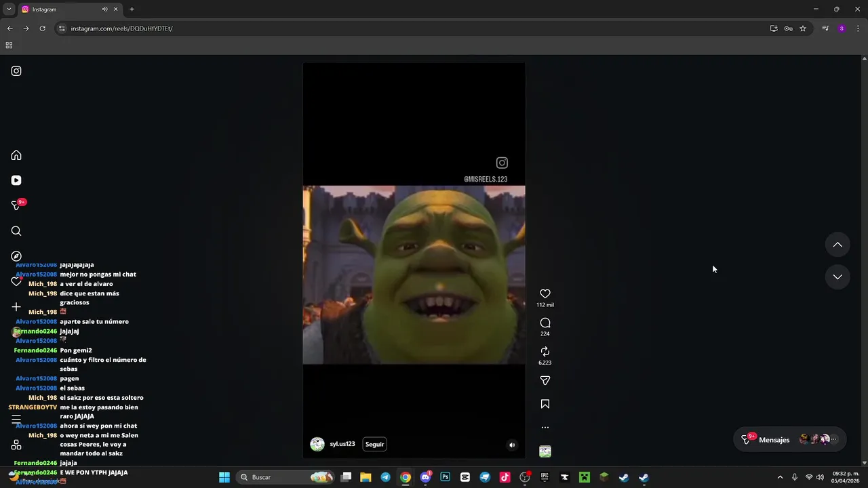The image size is (868, 488).
Task: Open Chrome three-dot menu
Action: tap(859, 28)
